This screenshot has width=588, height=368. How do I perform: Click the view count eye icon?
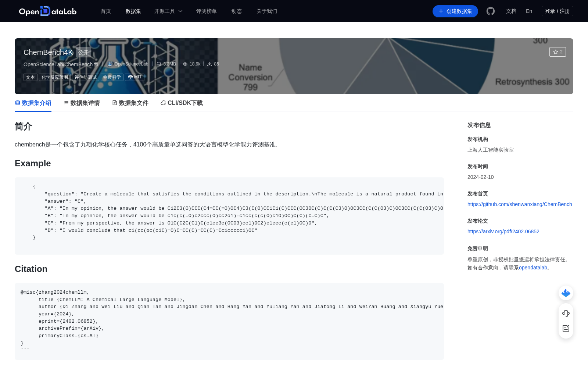(185, 64)
